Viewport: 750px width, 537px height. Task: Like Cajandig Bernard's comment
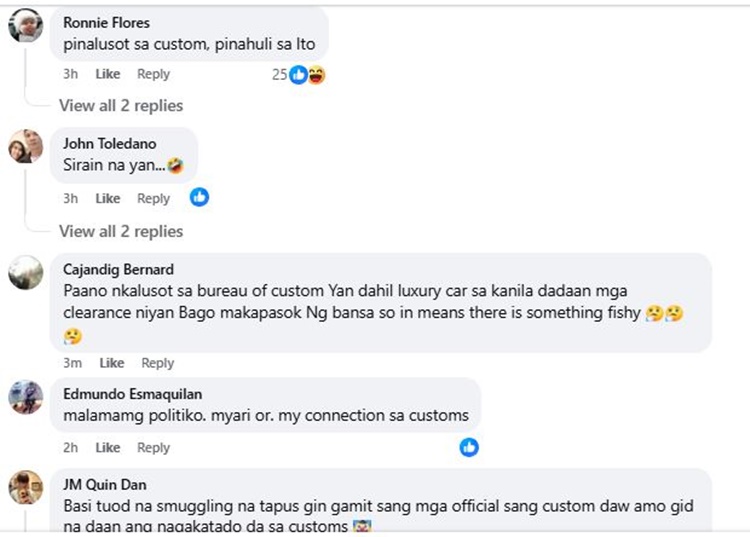point(112,363)
